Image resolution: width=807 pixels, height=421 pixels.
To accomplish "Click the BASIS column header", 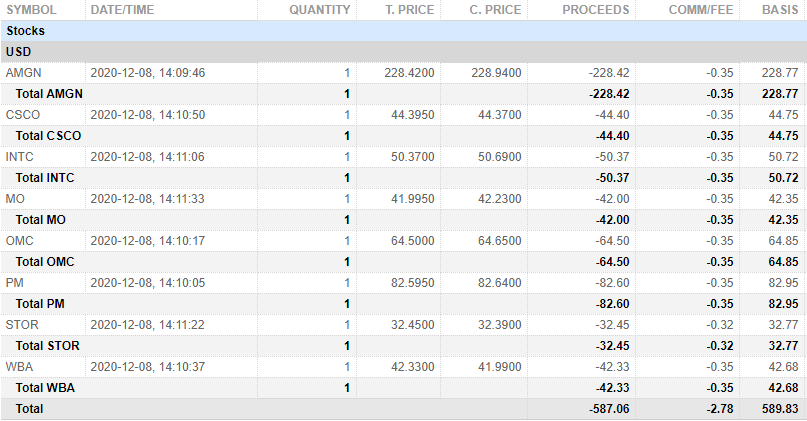I will [780, 10].
